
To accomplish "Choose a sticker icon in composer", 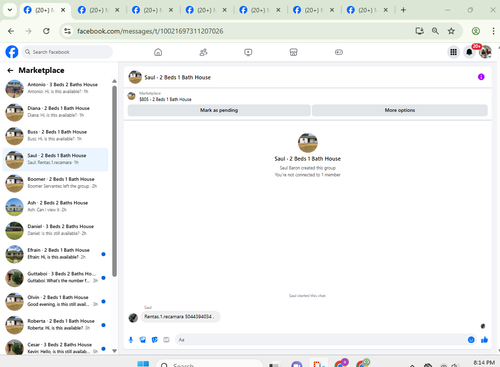I will [154, 340].
